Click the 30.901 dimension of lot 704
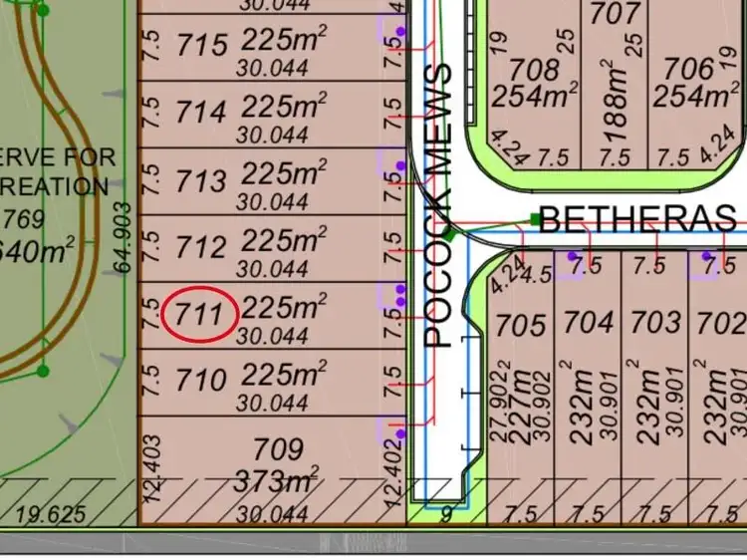 [610, 405]
